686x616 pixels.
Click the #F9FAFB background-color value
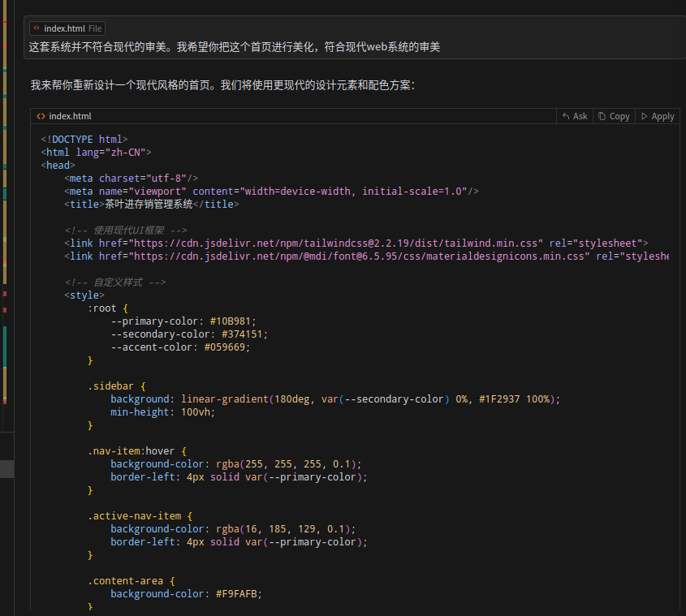(x=236, y=594)
